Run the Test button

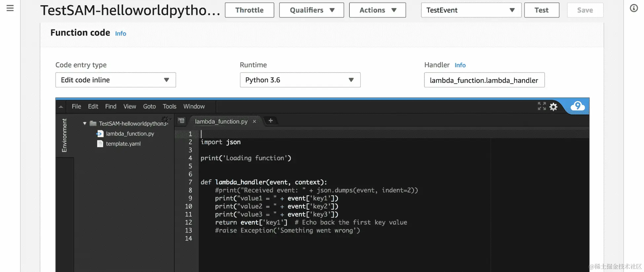tap(542, 10)
